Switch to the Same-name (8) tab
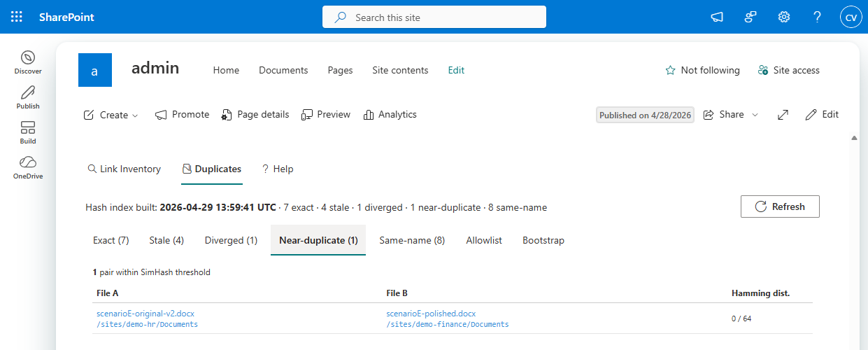The width and height of the screenshot is (868, 350). (412, 240)
